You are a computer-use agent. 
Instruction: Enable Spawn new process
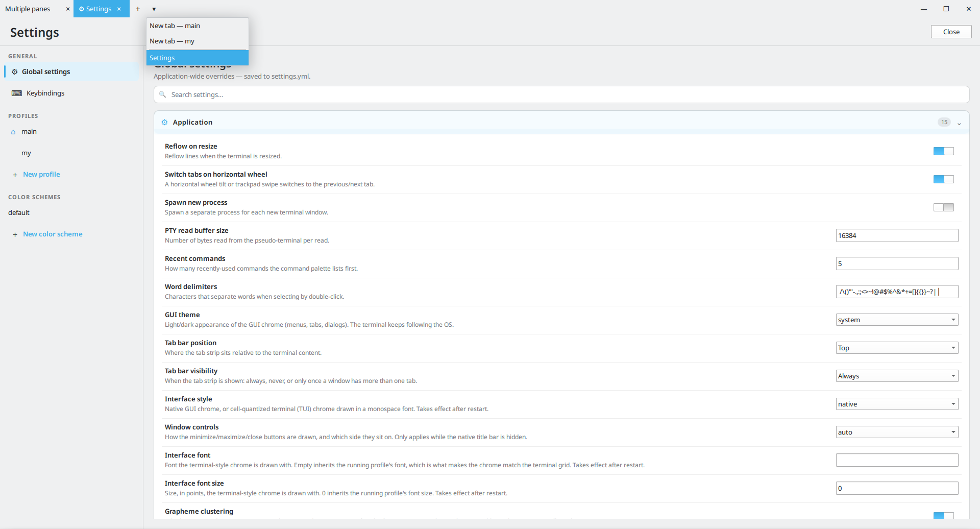tap(943, 207)
